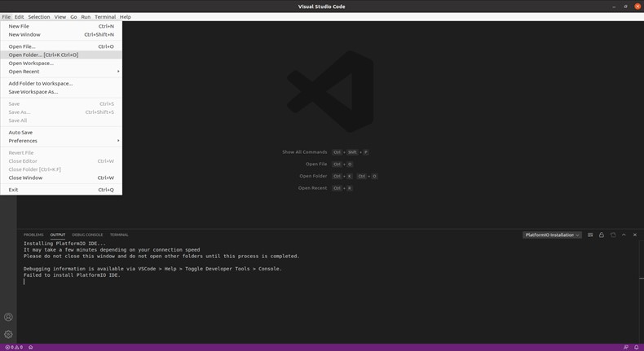
Task: Expand the Preferences submenu
Action: pyautogui.click(x=61, y=141)
